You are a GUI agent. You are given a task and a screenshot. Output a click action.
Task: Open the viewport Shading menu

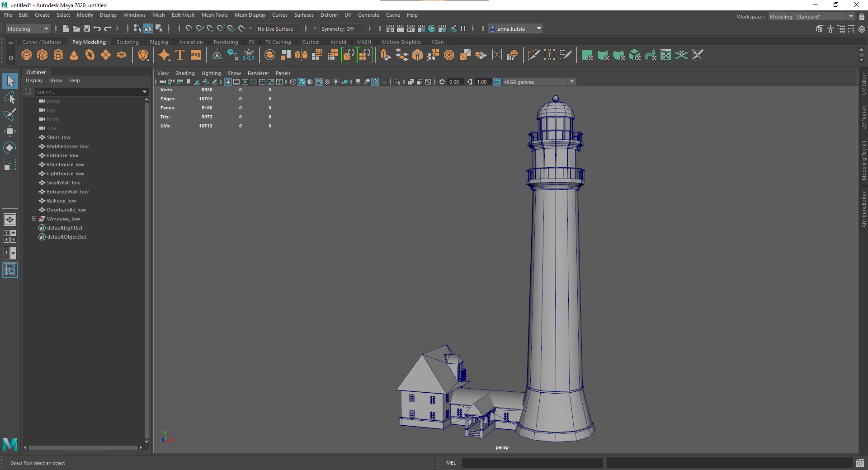(x=185, y=73)
